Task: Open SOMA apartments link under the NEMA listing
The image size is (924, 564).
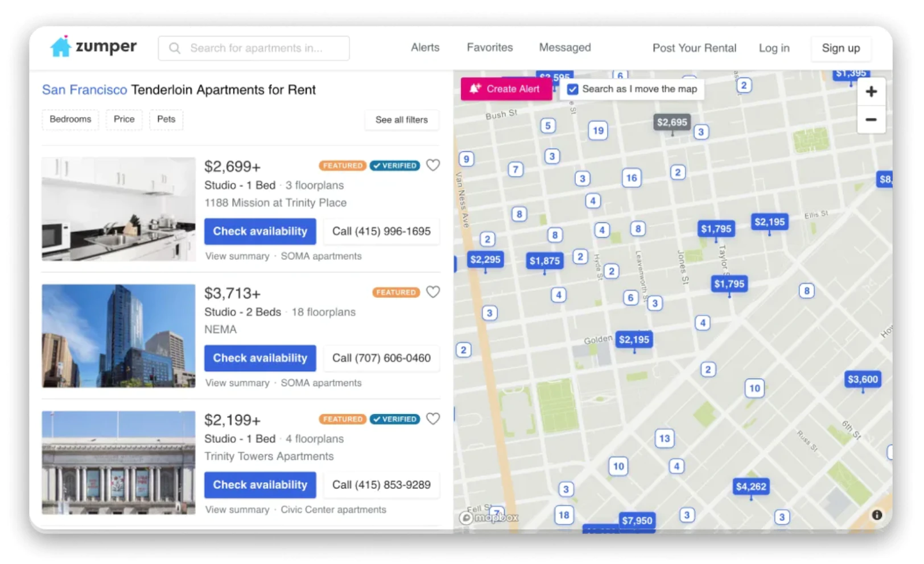Action: click(321, 383)
